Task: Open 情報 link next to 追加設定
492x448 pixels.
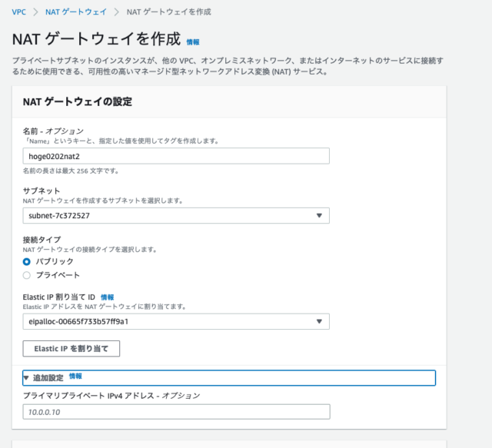Action: (x=75, y=376)
